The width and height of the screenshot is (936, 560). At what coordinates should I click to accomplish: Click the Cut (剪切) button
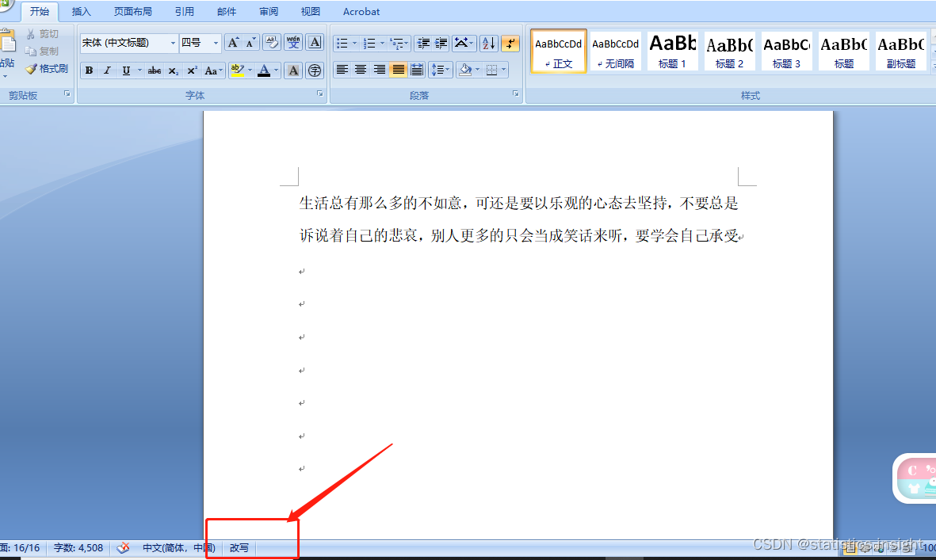[x=42, y=34]
